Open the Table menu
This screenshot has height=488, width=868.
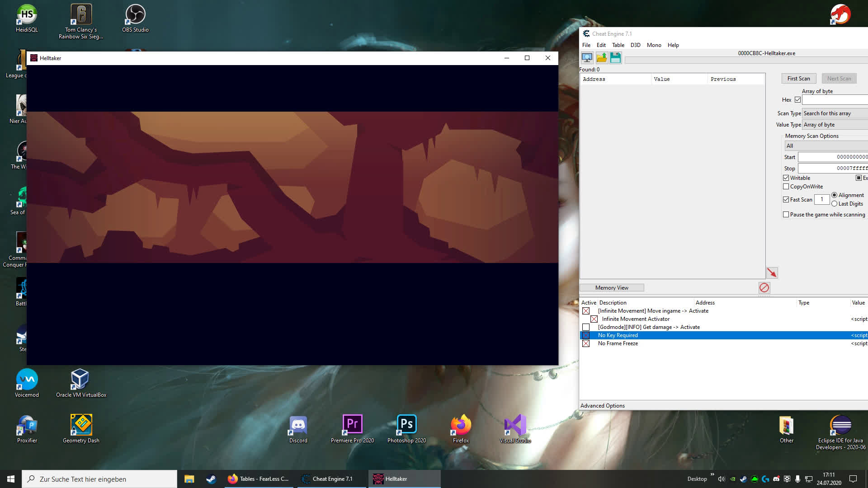tap(618, 45)
